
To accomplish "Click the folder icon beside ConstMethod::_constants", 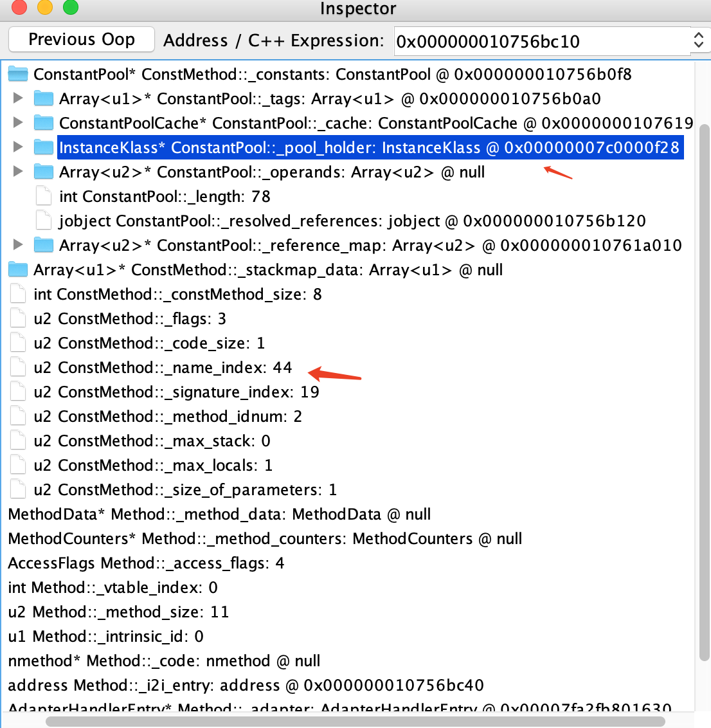I will pyautogui.click(x=17, y=74).
